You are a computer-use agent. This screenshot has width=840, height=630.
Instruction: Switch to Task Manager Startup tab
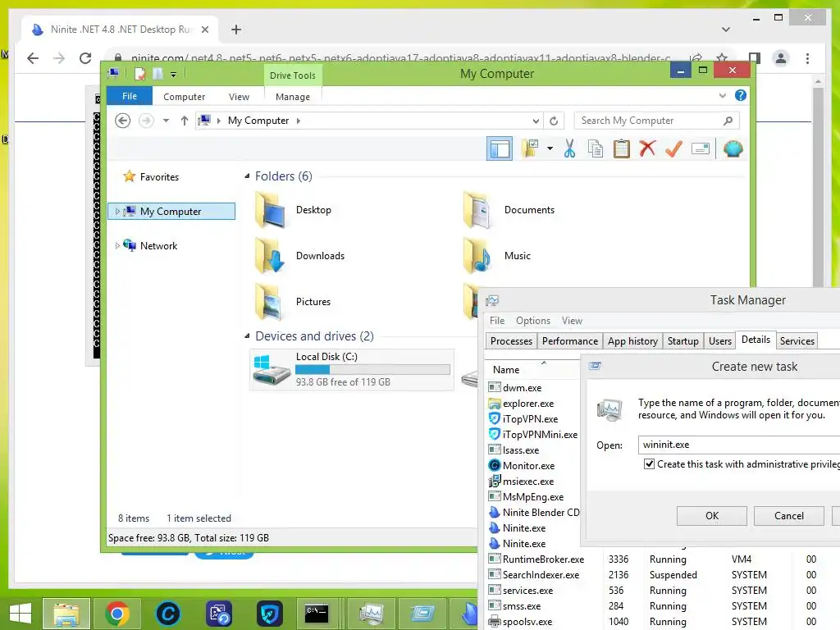[x=682, y=341]
